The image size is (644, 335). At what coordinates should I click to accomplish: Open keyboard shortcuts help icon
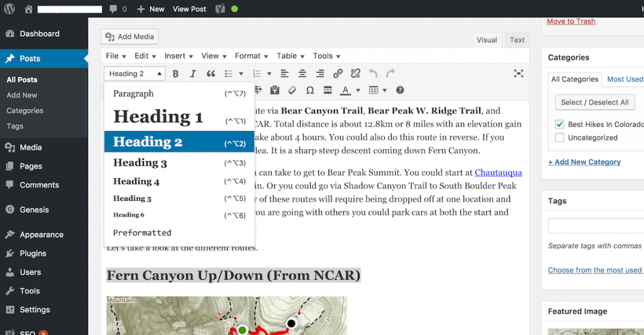point(400,90)
